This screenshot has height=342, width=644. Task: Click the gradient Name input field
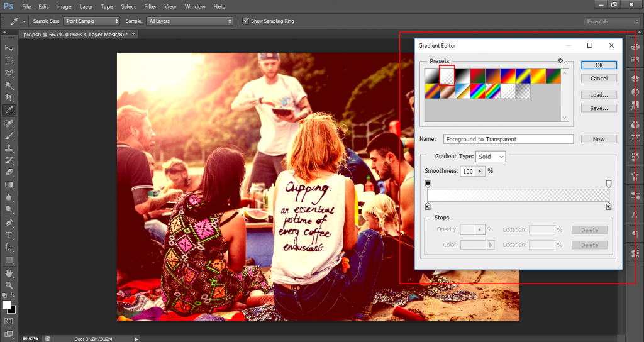tap(508, 139)
